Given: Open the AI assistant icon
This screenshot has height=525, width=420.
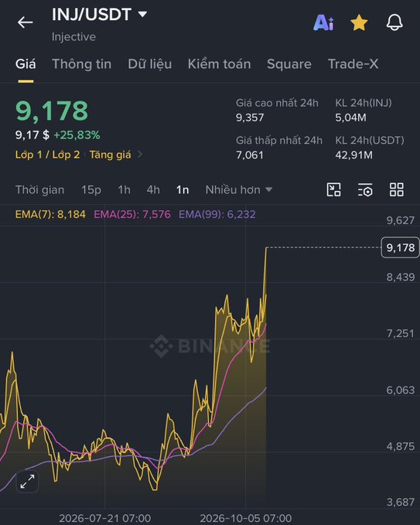Looking at the screenshot, I should click(x=323, y=22).
